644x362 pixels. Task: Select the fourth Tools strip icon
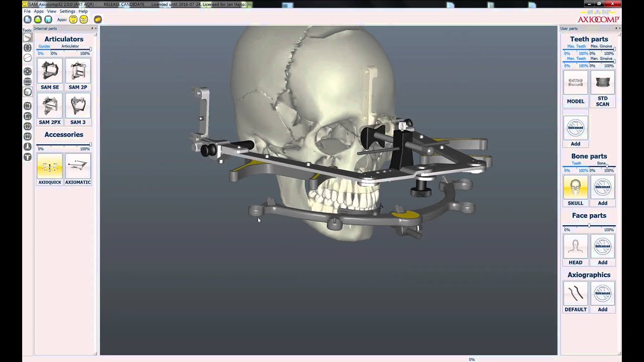[28, 71]
